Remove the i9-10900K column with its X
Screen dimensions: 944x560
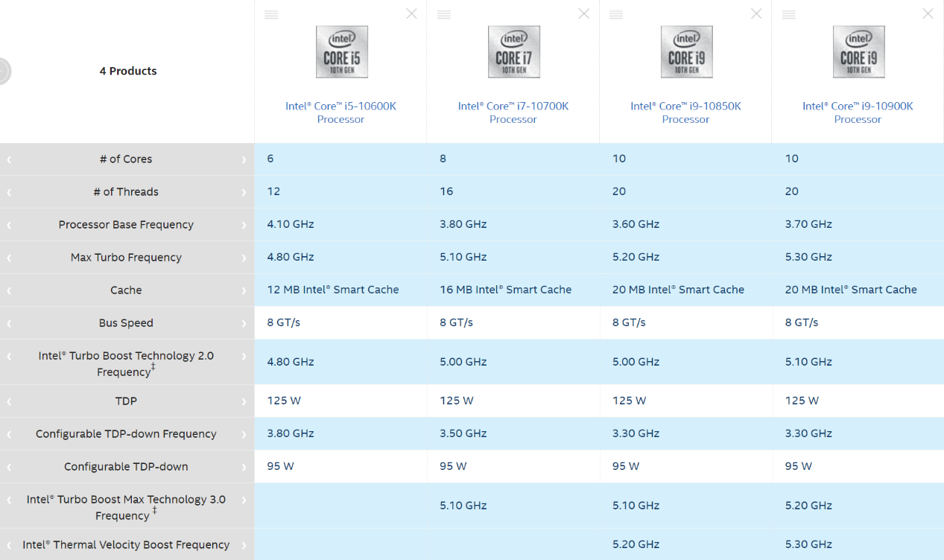928,13
